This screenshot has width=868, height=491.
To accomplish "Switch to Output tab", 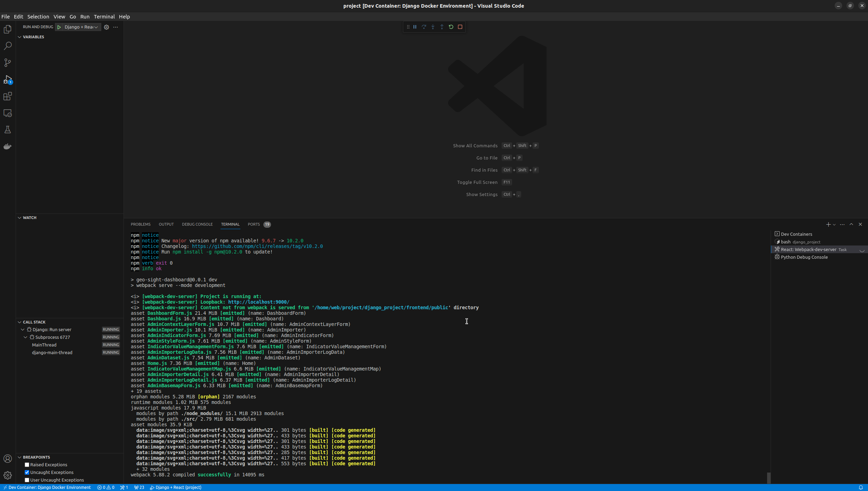I will coord(166,225).
